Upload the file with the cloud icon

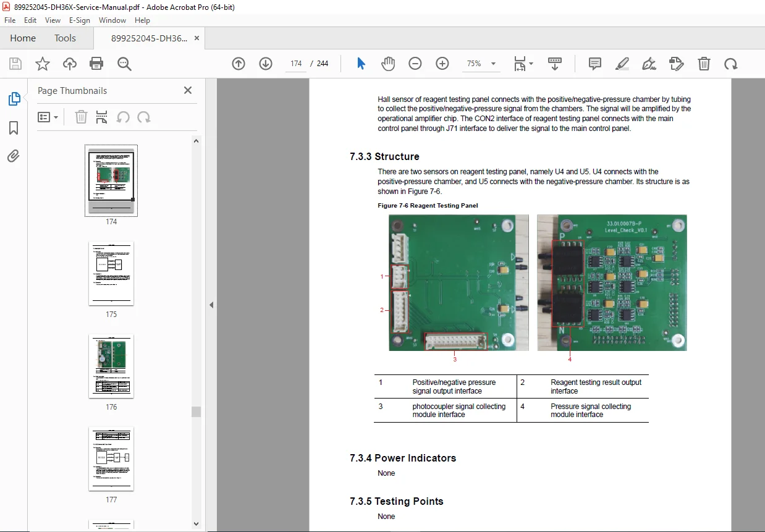point(70,64)
